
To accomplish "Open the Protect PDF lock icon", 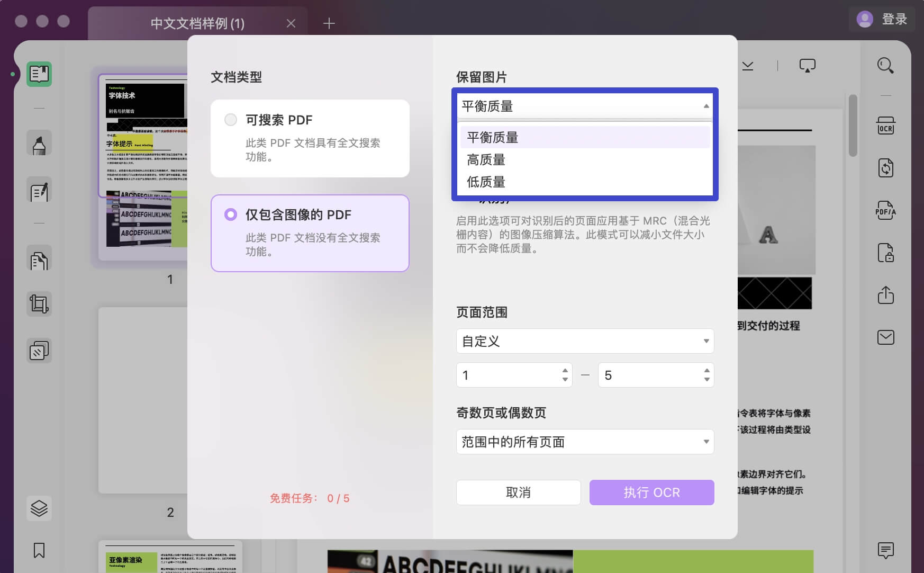I will click(x=885, y=253).
